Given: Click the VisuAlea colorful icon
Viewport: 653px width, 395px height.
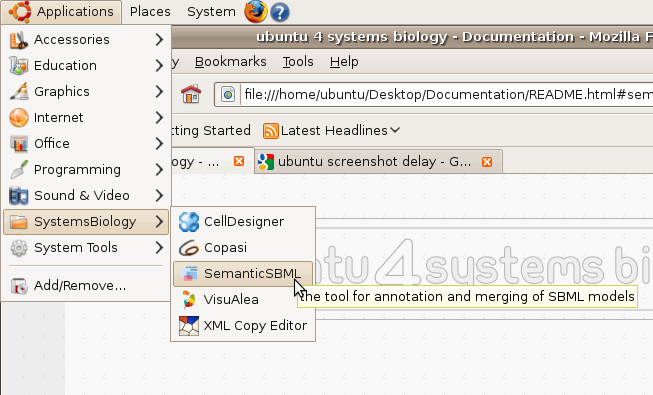Looking at the screenshot, I should 189,300.
